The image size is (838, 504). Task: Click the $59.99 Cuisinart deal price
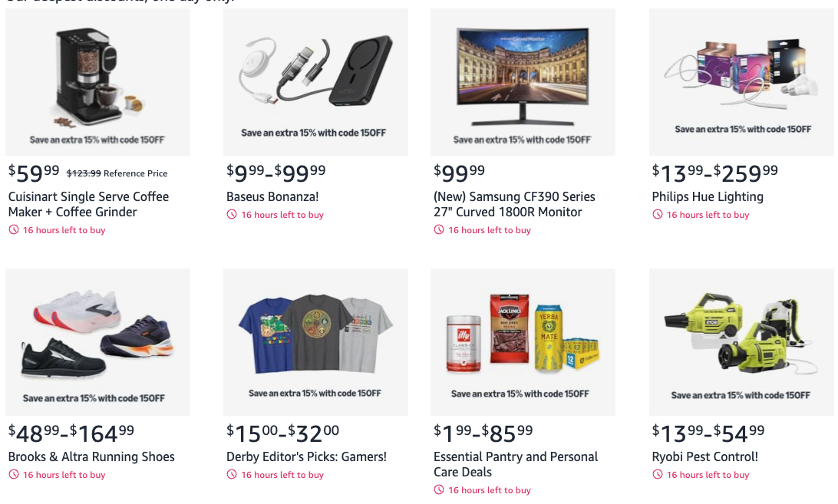(x=34, y=173)
